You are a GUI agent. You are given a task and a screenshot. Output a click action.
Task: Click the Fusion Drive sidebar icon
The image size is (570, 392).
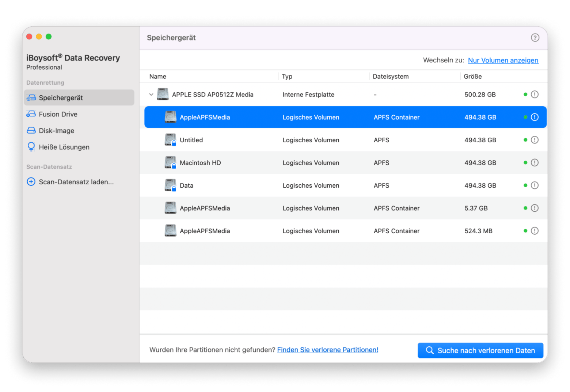pos(31,114)
